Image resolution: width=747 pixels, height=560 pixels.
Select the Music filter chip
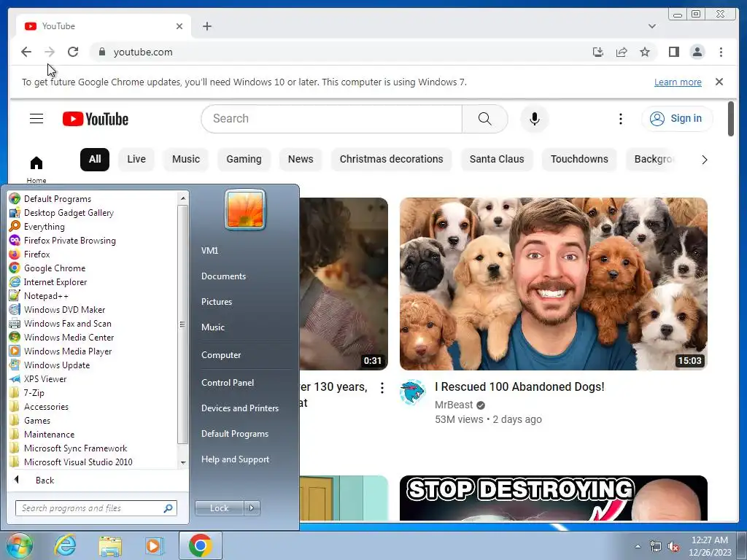(x=186, y=159)
